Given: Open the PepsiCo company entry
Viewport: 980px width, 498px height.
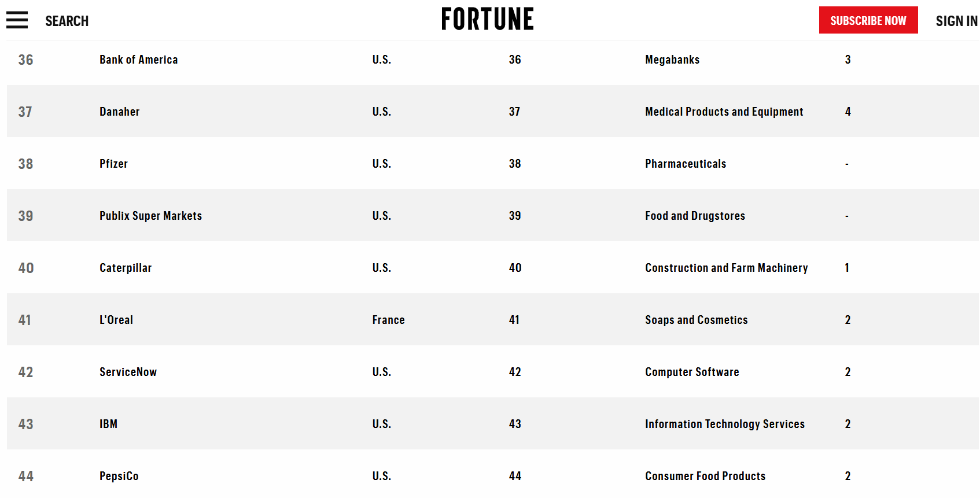Looking at the screenshot, I should point(119,476).
